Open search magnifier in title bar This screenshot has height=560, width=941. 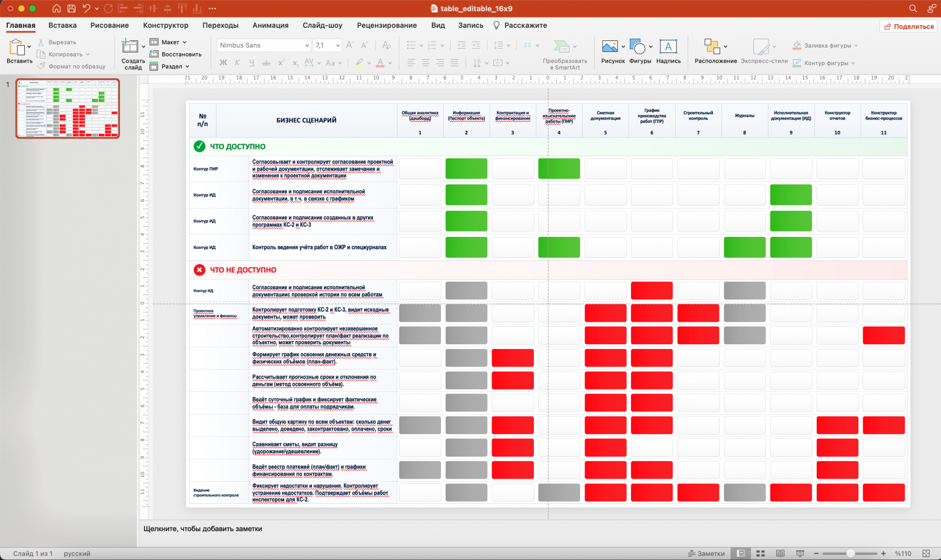913,8
